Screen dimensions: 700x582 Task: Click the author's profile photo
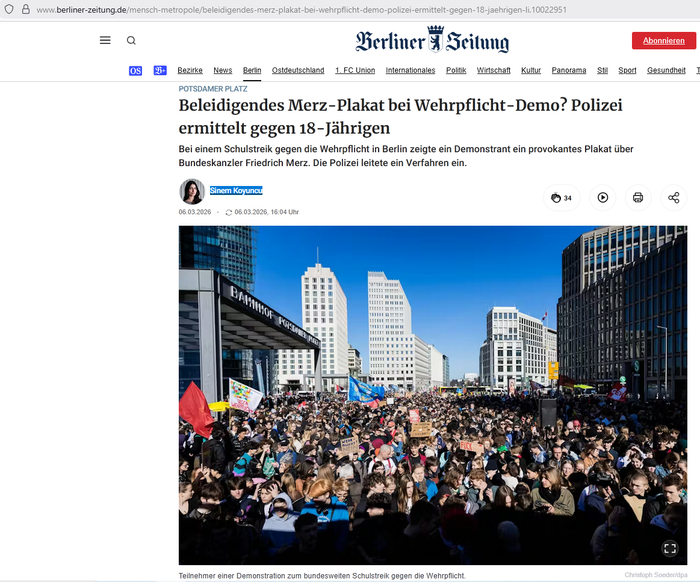(192, 191)
